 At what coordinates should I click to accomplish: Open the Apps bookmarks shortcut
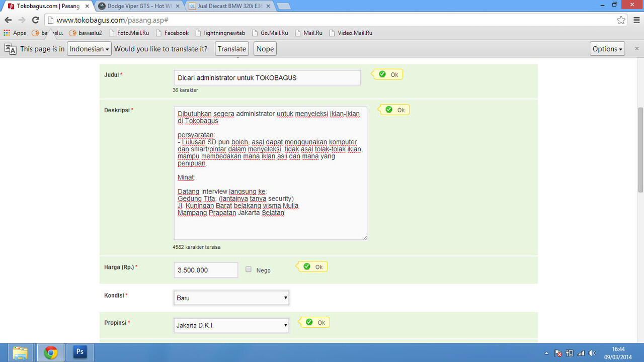[x=15, y=33]
